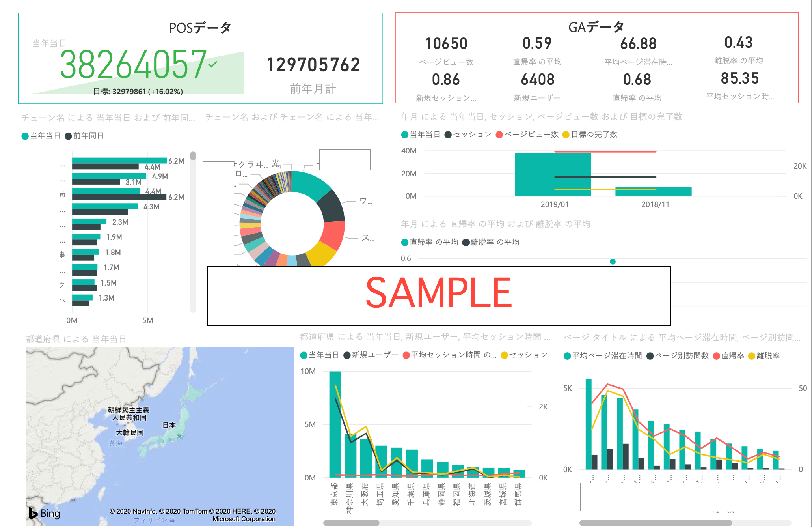Select the red slice of the donut chart
The width and height of the screenshot is (812, 527).
(333, 235)
